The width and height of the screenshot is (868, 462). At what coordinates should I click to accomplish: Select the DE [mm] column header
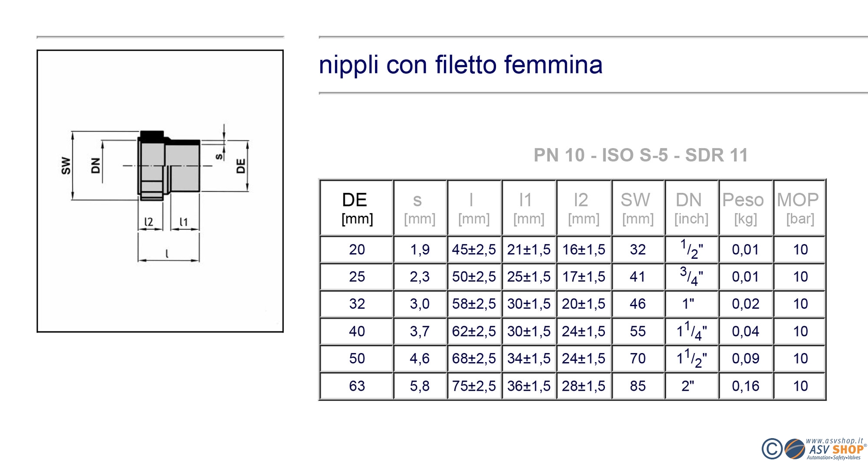click(357, 208)
